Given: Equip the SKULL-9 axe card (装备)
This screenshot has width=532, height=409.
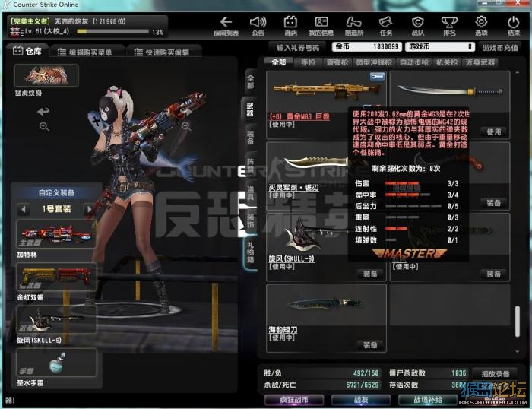Looking at the screenshot, I should 370,274.
